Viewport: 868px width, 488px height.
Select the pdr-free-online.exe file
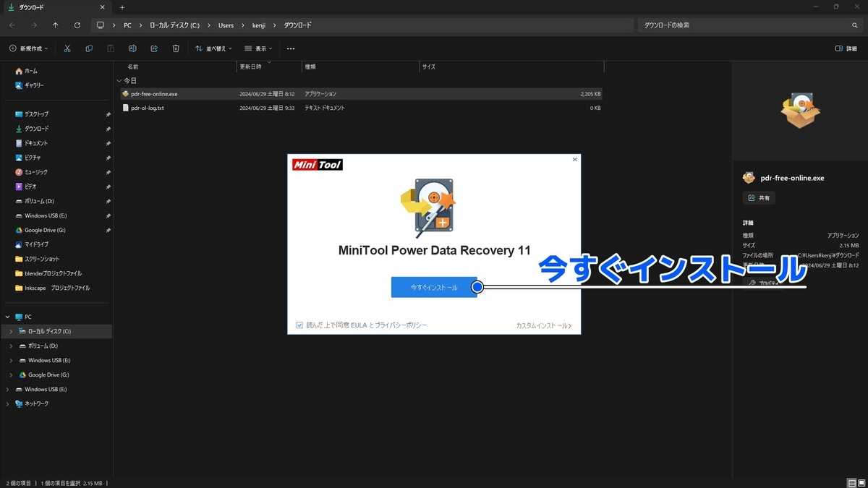click(x=361, y=94)
